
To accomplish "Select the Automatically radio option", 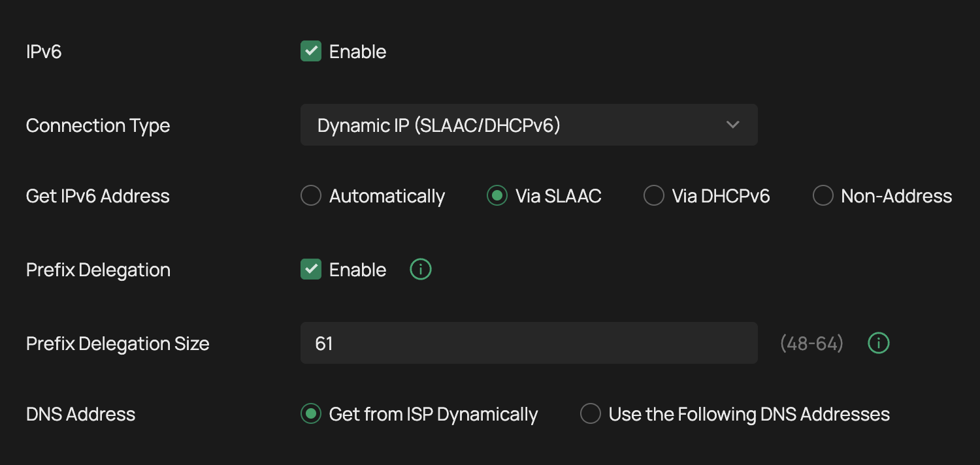I will pos(311,196).
